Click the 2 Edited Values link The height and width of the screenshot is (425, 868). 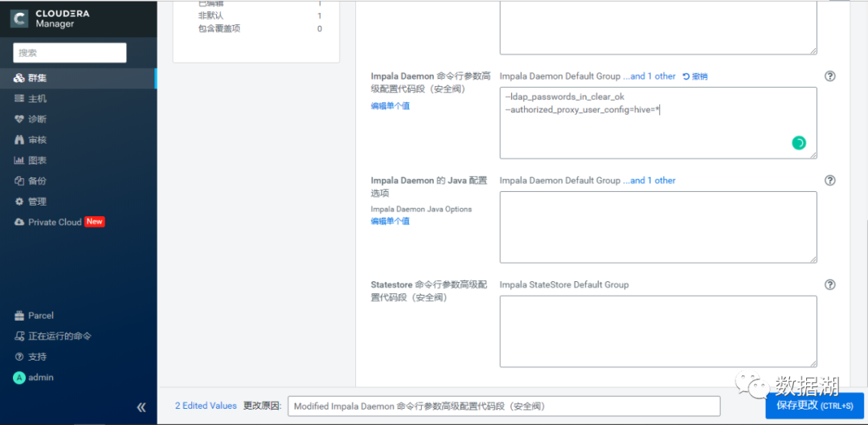pos(206,406)
